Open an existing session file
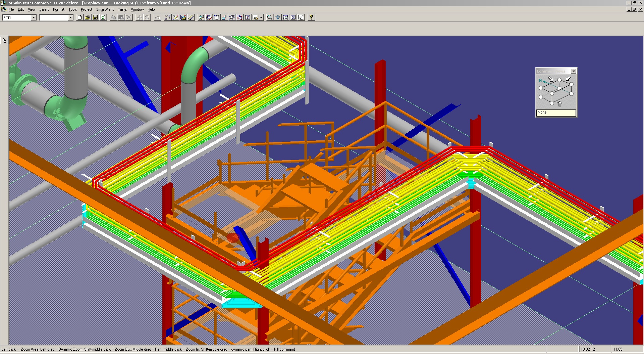644x354 pixels. tap(87, 17)
